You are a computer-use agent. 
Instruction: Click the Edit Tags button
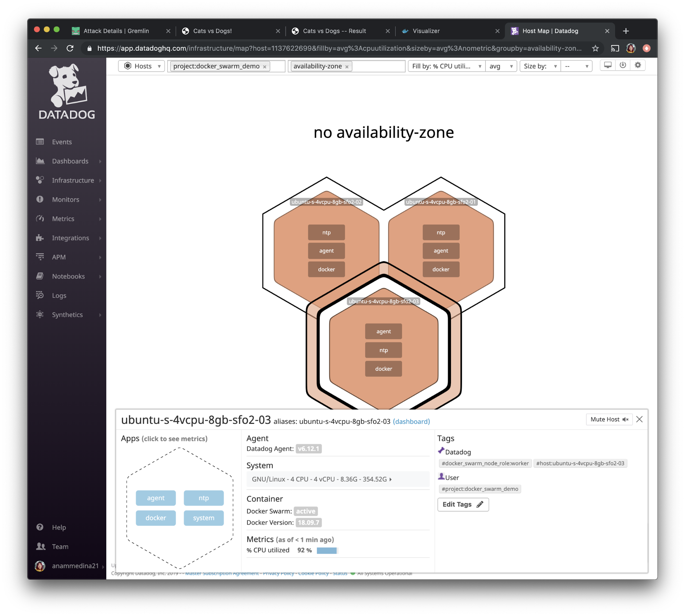[x=463, y=504]
